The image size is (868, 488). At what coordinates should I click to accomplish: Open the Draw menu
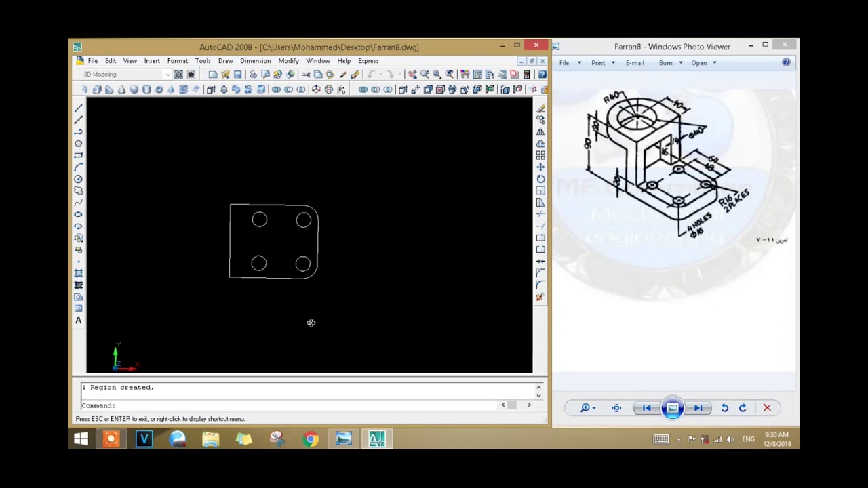coord(225,61)
